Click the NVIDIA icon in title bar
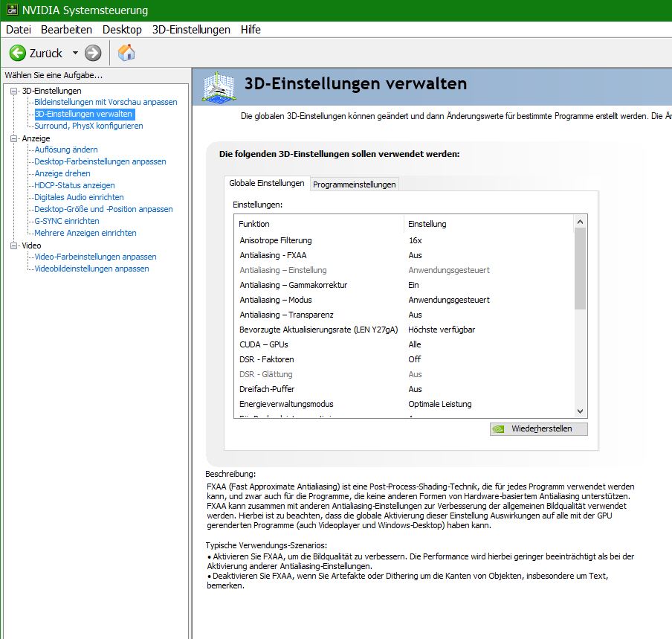The width and height of the screenshot is (672, 639). (x=12, y=10)
